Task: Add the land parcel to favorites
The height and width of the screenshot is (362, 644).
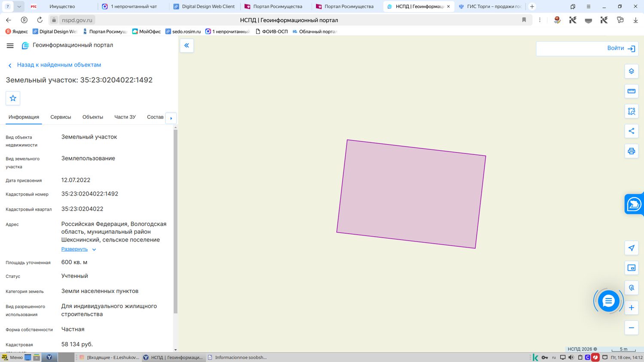Action: (13, 98)
